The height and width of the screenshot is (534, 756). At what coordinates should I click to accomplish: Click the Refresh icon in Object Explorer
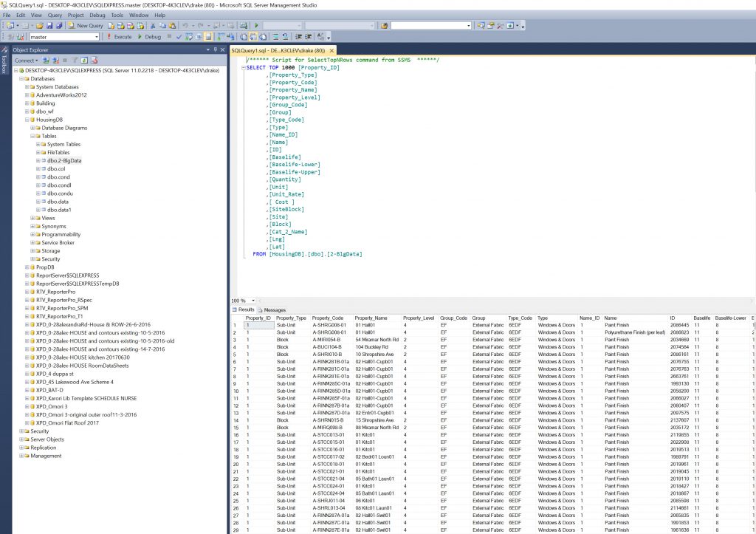click(83, 60)
